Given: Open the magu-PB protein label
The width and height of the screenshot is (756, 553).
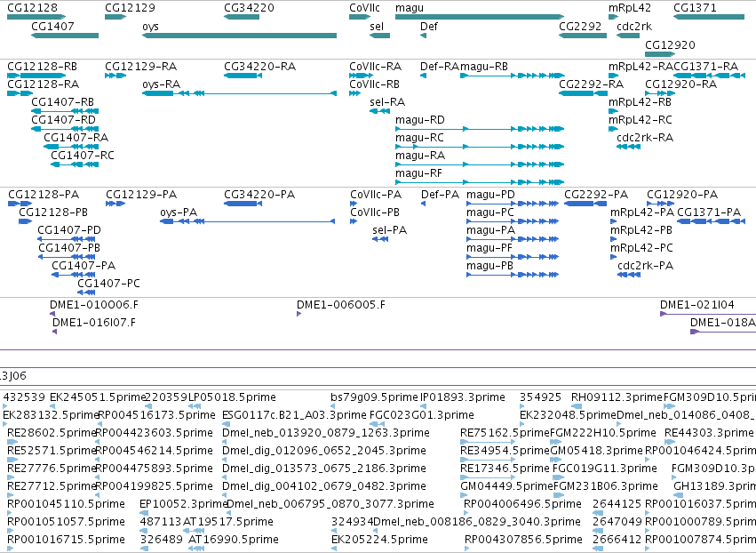Looking at the screenshot, I should 489,266.
